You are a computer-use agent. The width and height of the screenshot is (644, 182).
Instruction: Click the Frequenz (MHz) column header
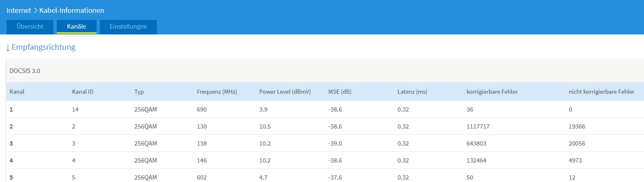[x=217, y=92]
